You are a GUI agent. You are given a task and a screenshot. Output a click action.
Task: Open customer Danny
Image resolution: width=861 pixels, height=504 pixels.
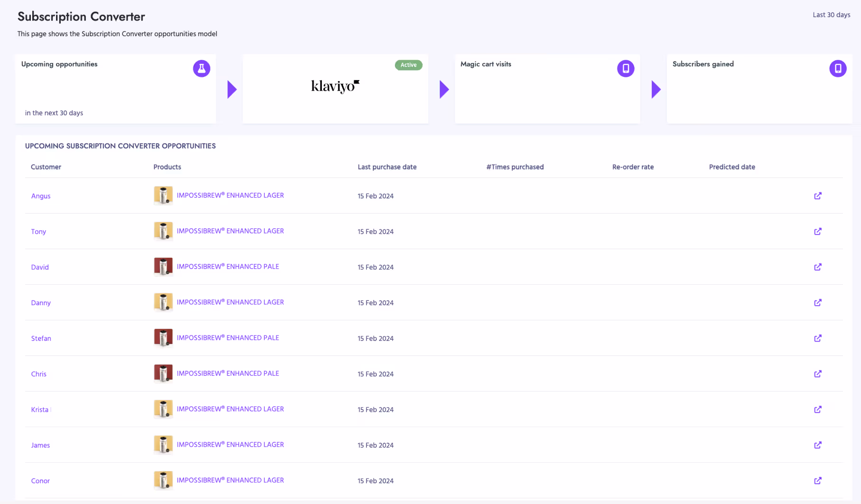[x=41, y=303]
